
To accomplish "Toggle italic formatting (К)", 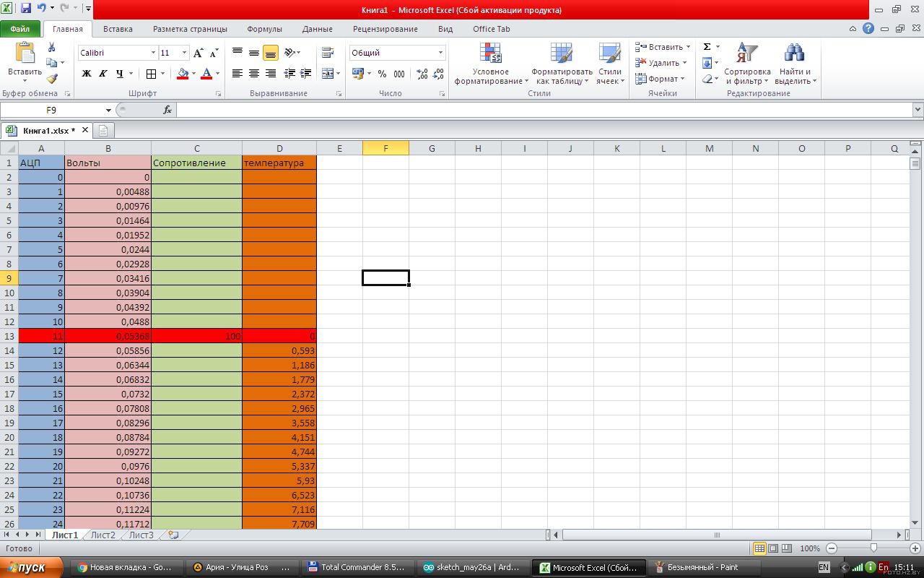I will [x=103, y=74].
